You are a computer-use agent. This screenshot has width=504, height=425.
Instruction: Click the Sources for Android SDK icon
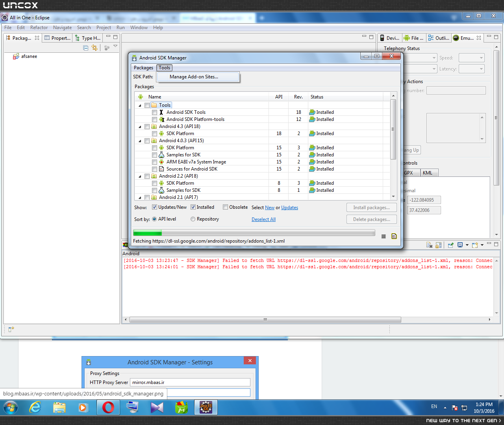[161, 169]
